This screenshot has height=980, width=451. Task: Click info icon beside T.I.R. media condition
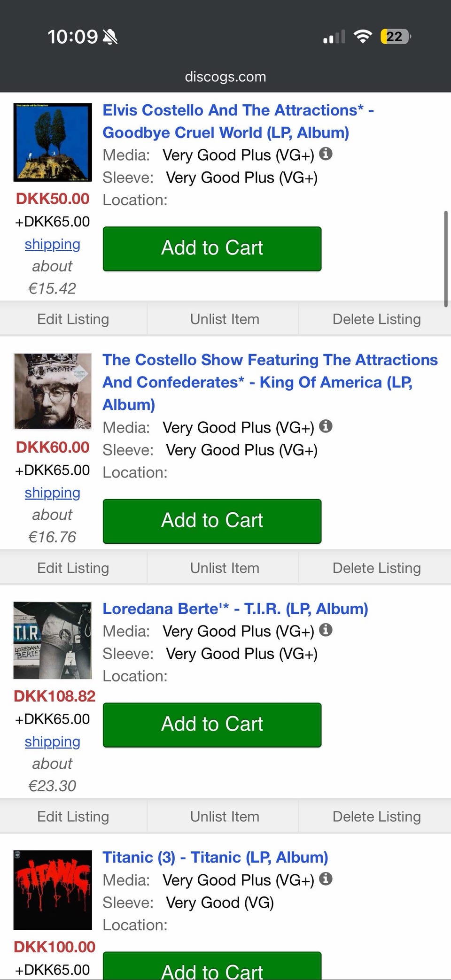(x=326, y=630)
